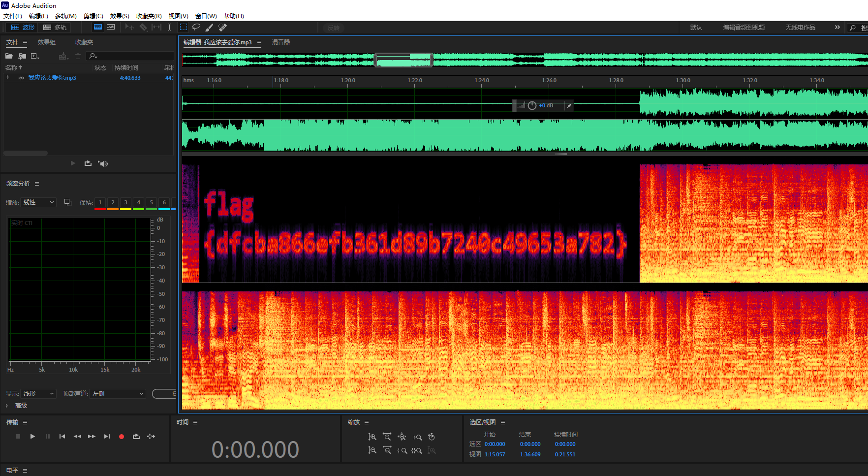Open the New File dropdown icon
868x476 pixels.
[35, 56]
